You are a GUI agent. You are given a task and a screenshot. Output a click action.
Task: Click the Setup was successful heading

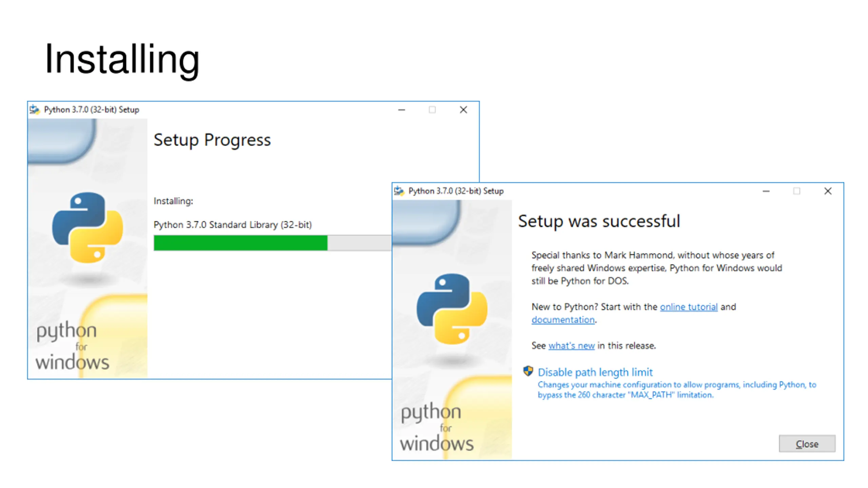click(x=599, y=221)
